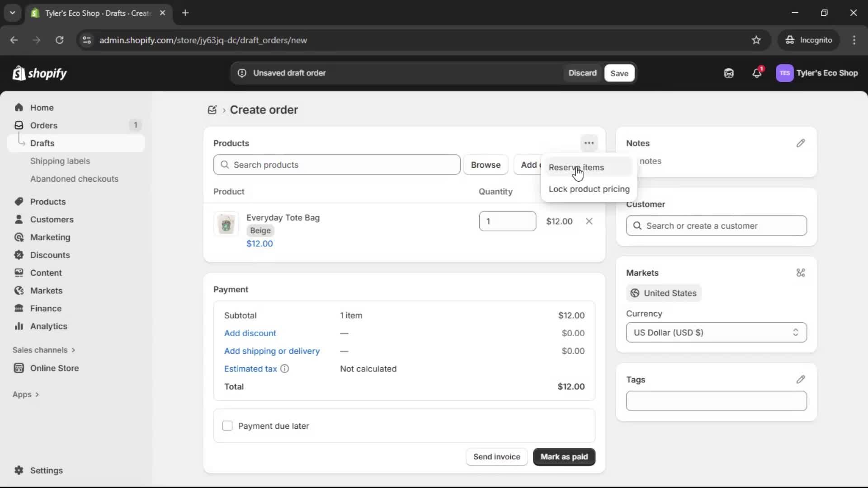The image size is (868, 488).
Task: Select Reserve items from the menu
Action: 577,167
